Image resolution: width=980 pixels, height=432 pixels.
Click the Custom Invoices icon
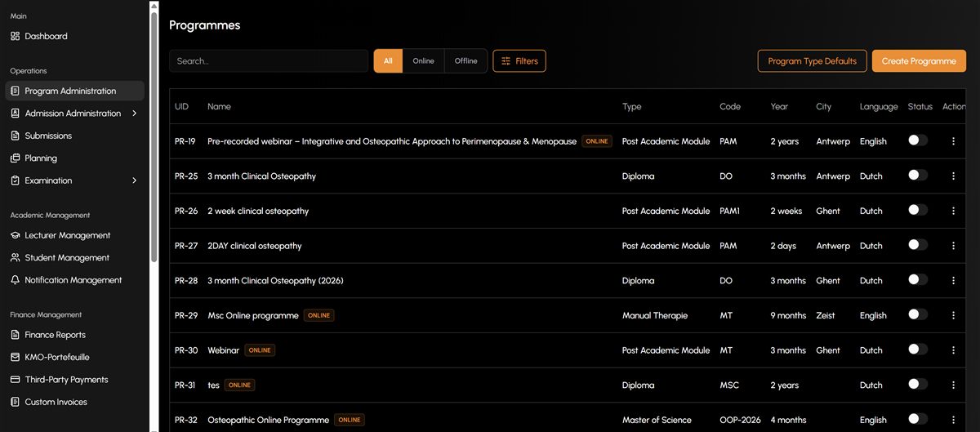pyautogui.click(x=15, y=402)
